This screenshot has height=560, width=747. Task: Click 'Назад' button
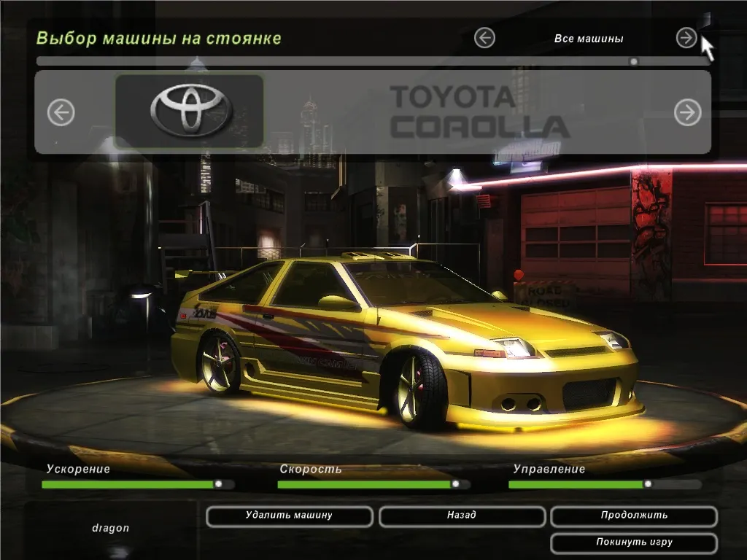pos(462,516)
